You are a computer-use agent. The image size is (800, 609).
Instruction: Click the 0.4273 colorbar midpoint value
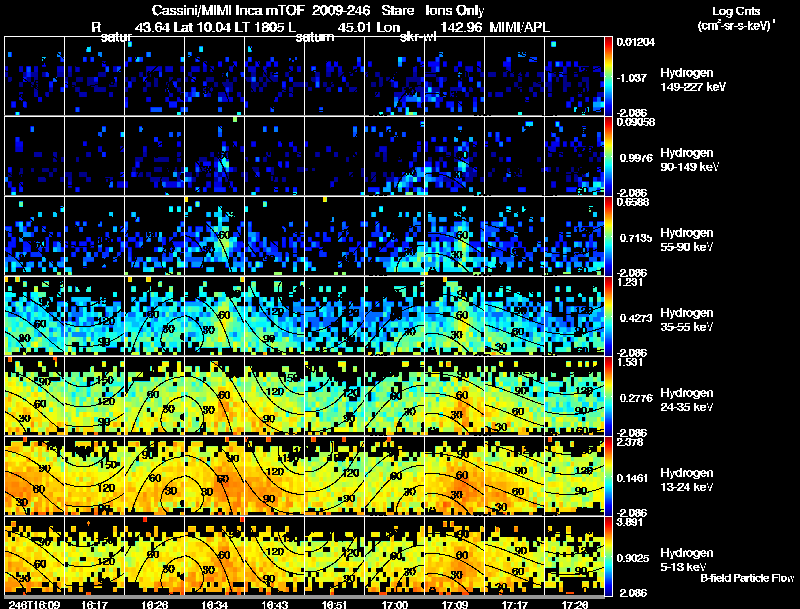pos(636,318)
